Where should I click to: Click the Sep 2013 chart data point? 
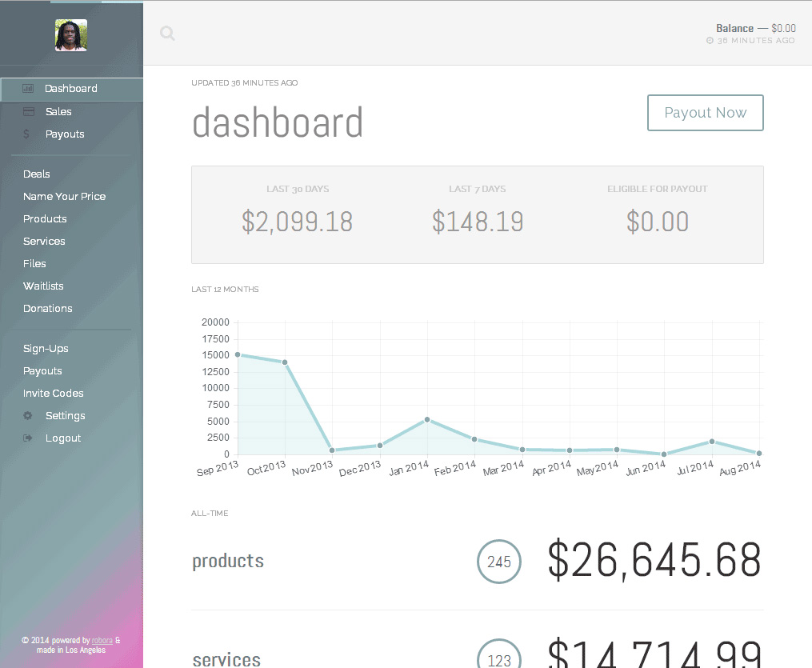(x=238, y=354)
